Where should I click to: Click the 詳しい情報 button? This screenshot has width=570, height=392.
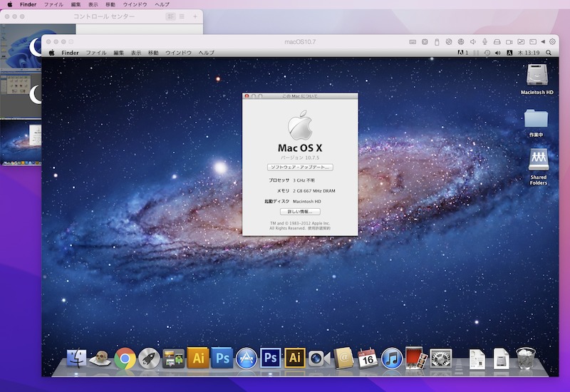click(x=300, y=212)
